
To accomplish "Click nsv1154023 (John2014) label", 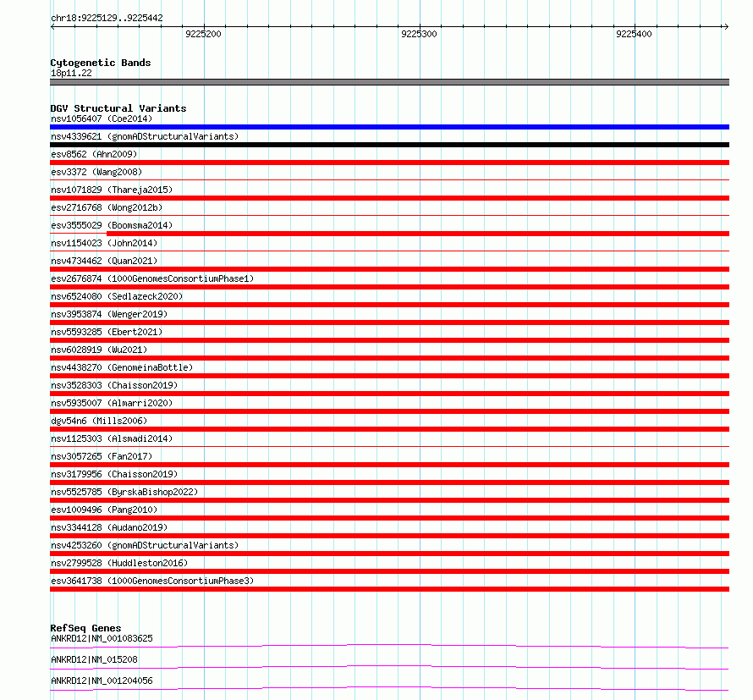I will [104, 243].
